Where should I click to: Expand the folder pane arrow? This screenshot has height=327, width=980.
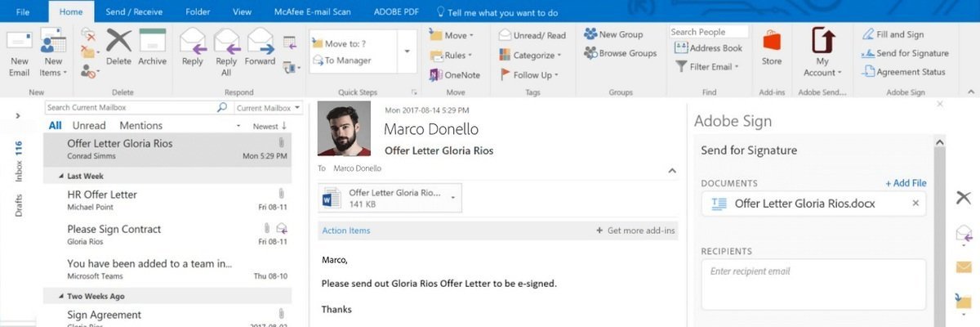(17, 116)
